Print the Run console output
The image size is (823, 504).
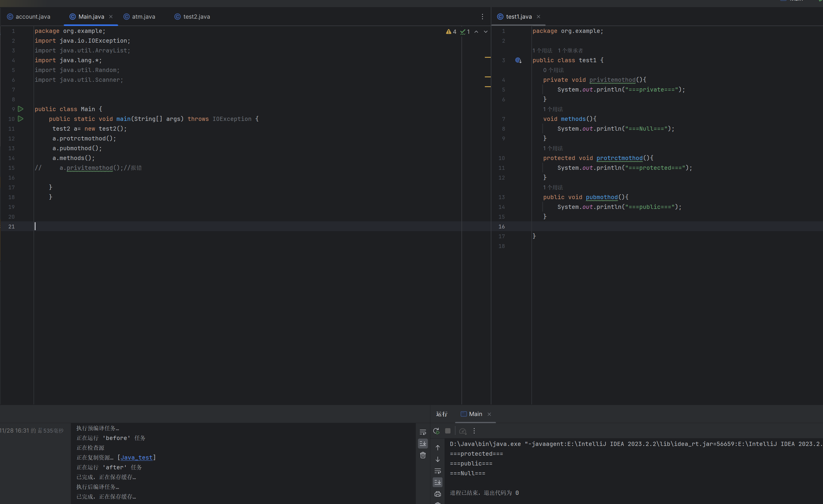437,494
